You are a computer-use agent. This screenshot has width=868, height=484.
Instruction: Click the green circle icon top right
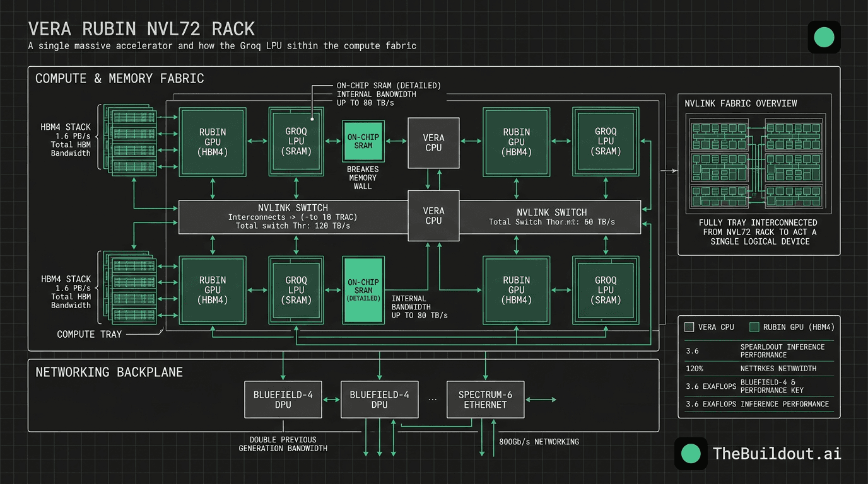click(x=824, y=37)
